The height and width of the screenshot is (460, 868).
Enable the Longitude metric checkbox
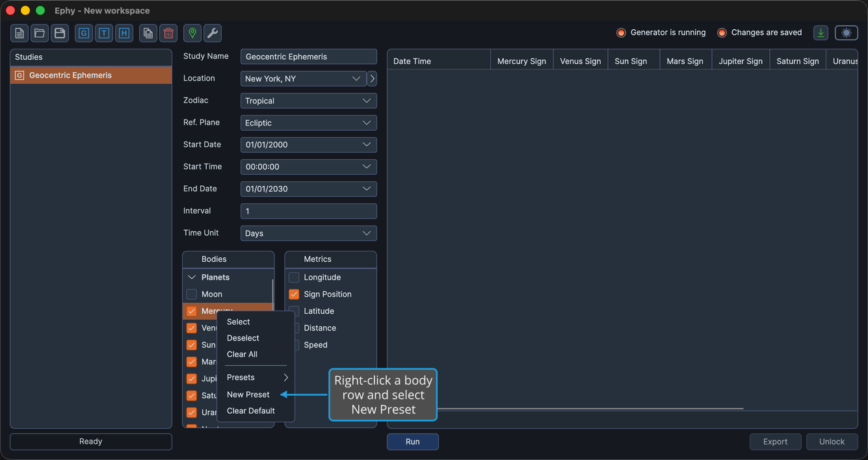click(294, 277)
